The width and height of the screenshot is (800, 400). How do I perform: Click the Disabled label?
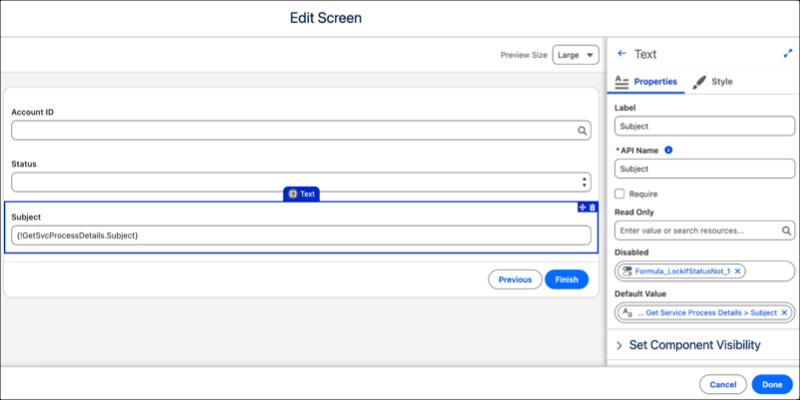[x=632, y=252]
